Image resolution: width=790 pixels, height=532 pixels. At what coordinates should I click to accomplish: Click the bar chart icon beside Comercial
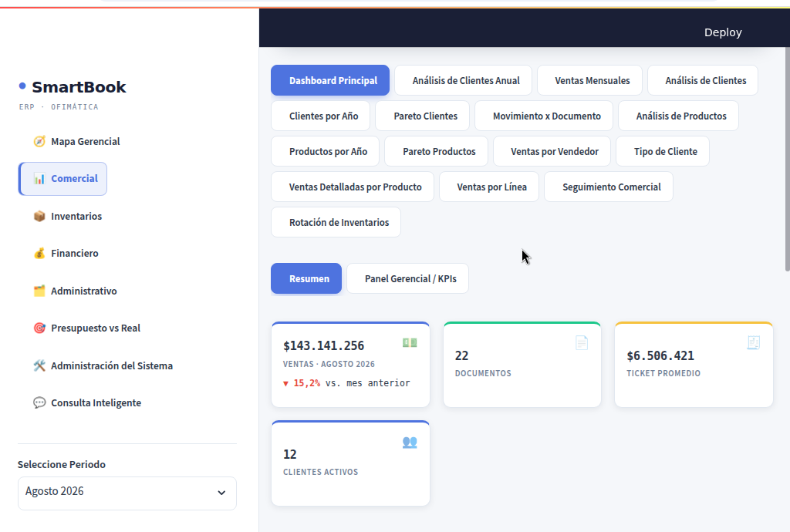coord(39,179)
